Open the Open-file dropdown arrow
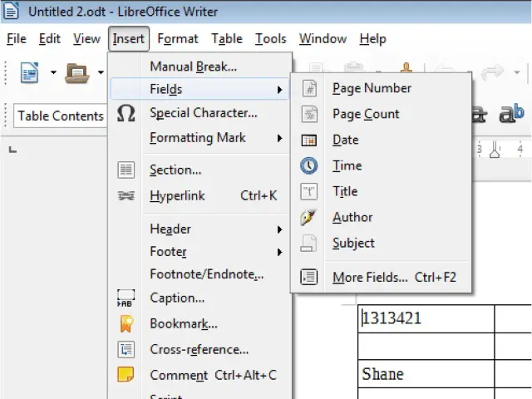This screenshot has height=399, width=532. click(x=101, y=72)
